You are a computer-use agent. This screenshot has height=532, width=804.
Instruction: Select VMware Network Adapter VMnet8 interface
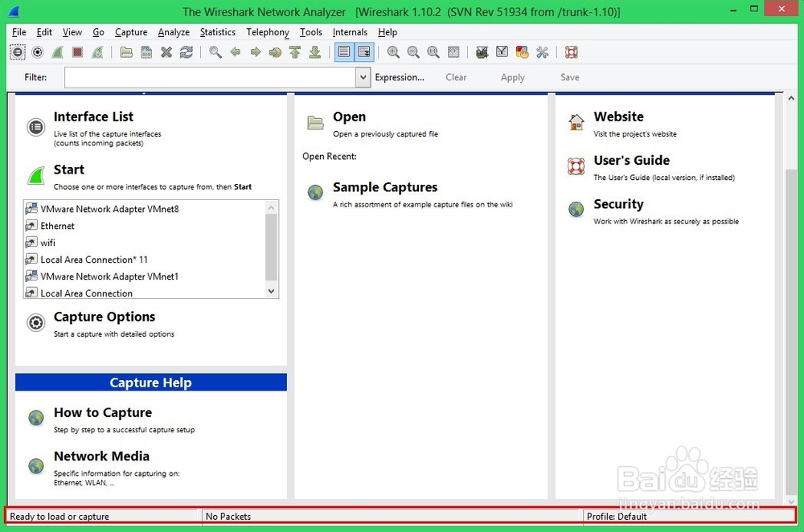[109, 209]
